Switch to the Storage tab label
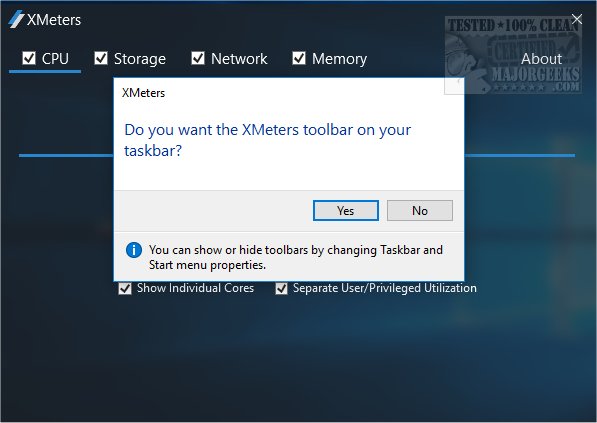 coord(140,59)
